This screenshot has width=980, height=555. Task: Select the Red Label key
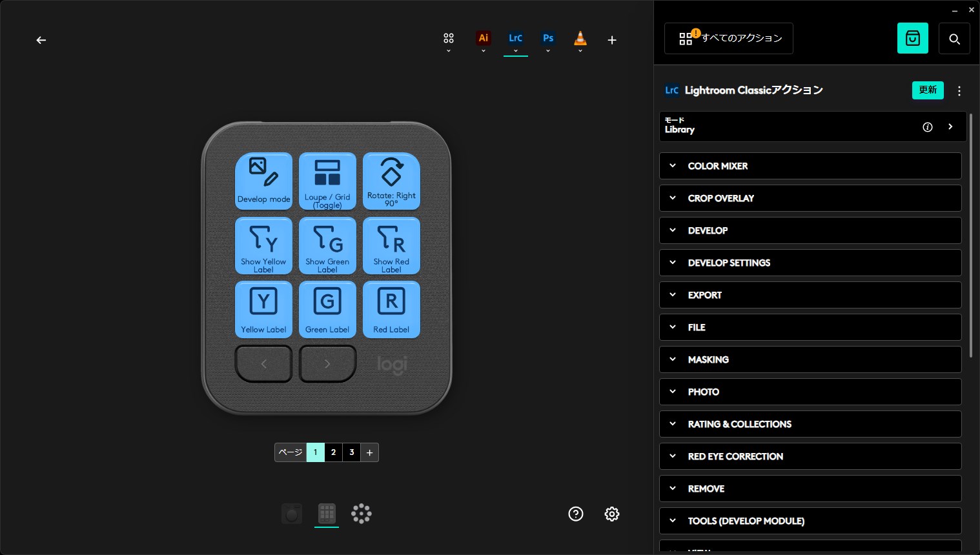tap(391, 310)
